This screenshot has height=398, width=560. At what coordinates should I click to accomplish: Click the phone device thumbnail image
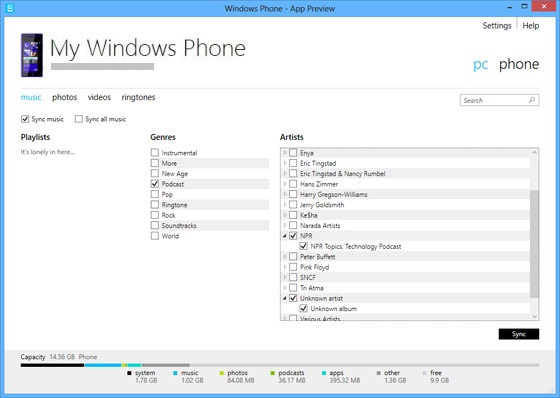tap(32, 55)
